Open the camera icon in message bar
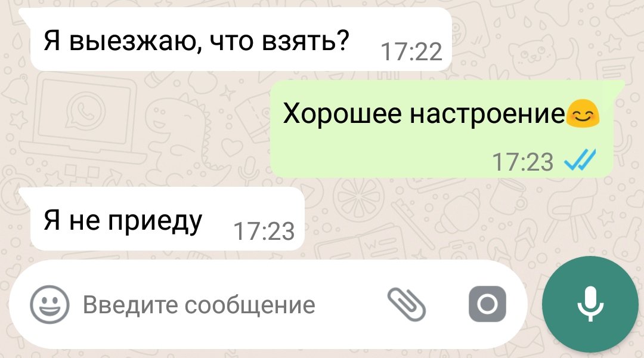 click(x=487, y=304)
